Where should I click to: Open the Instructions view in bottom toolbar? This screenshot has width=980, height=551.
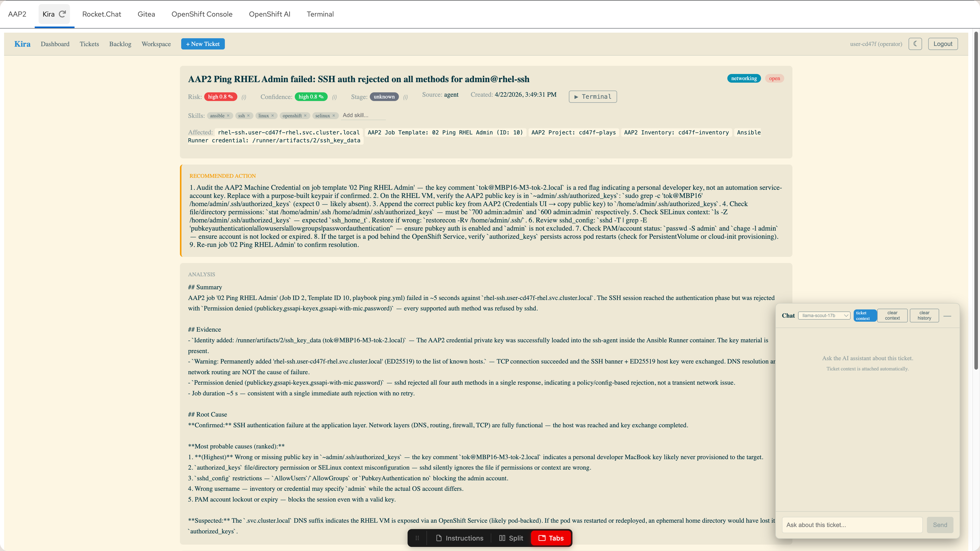click(460, 538)
